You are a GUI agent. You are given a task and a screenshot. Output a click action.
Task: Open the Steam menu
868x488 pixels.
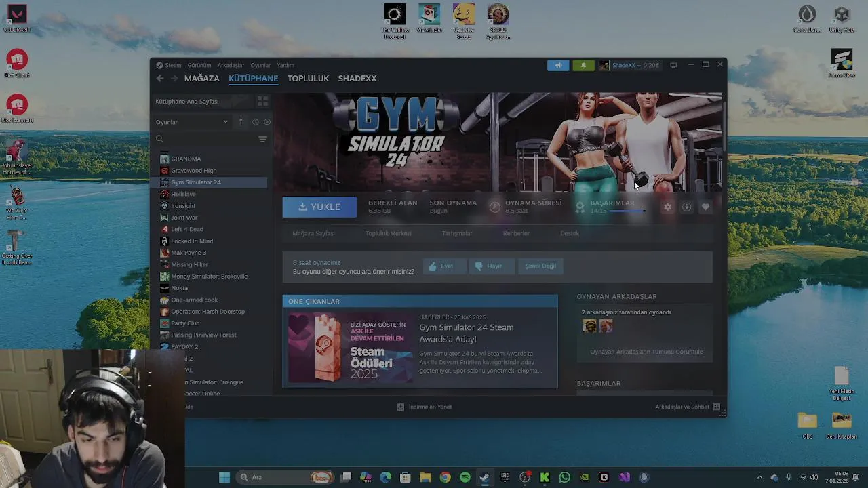[x=169, y=66]
